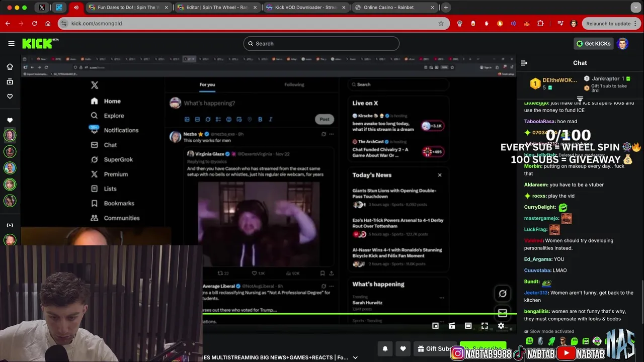Click the address bar showing kick.com/asmongold
The width and height of the screenshot is (644, 362).
click(253, 24)
